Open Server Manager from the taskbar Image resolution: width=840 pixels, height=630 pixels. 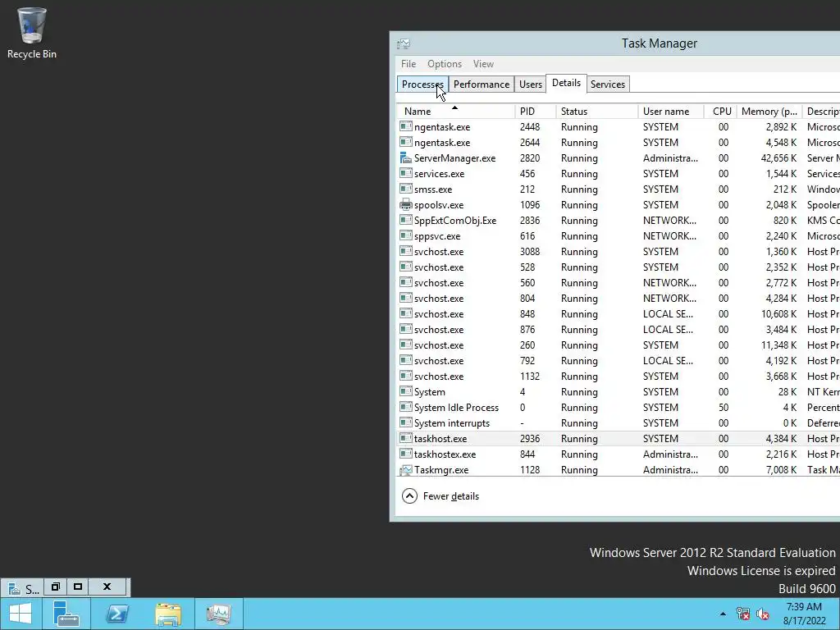[x=66, y=614]
